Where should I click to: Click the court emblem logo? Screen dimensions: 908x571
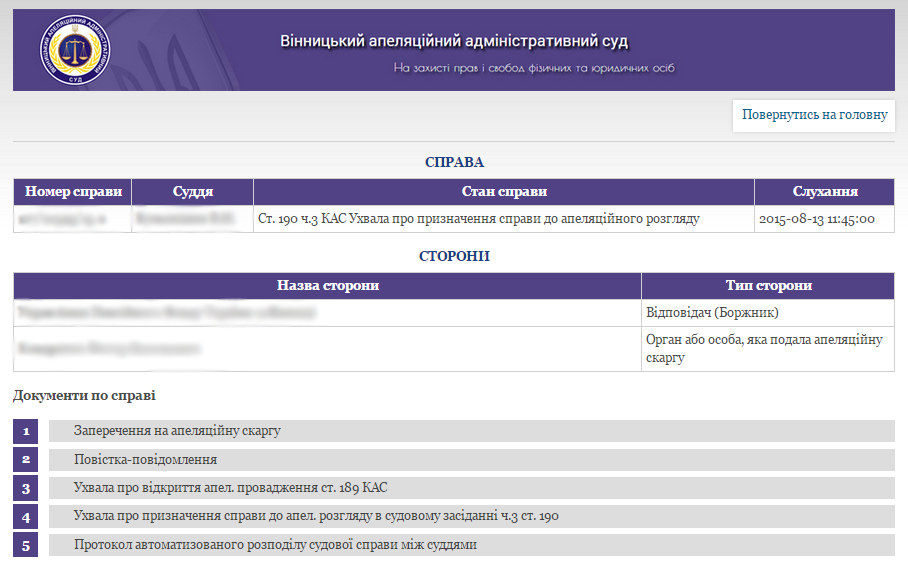click(x=76, y=50)
